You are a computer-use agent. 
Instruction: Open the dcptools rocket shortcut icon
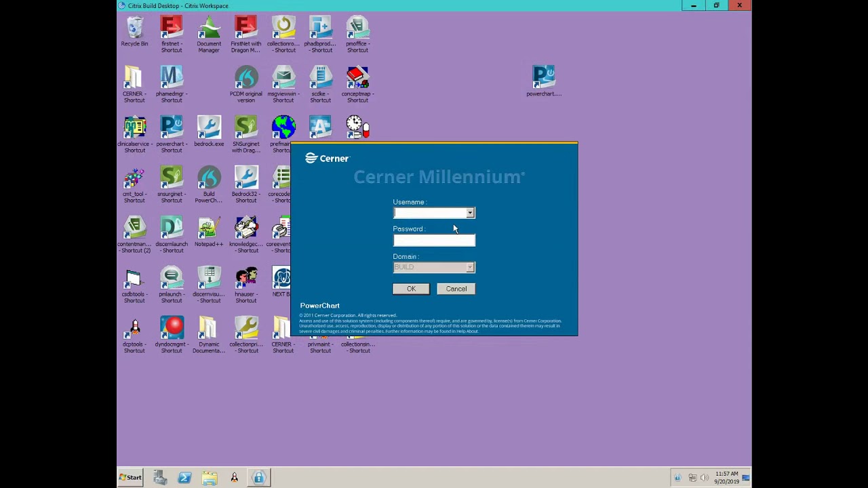point(134,335)
